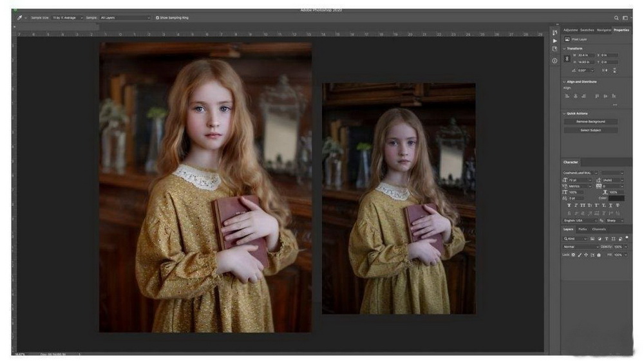Open the Actions panel play icon
Image resolution: width=644 pixels, height=361 pixels.
click(x=555, y=41)
